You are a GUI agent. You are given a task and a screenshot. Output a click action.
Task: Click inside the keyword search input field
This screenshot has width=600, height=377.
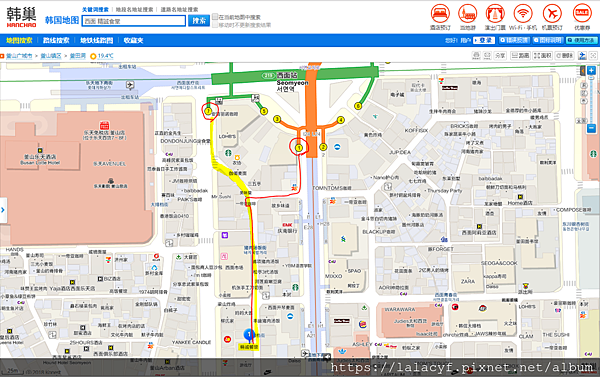[x=134, y=21]
